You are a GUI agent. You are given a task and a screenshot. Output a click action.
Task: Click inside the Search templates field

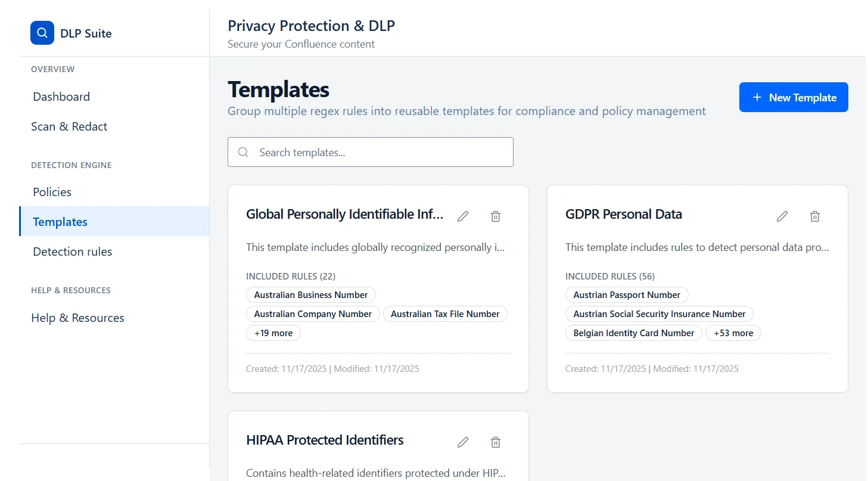pyautogui.click(x=369, y=152)
